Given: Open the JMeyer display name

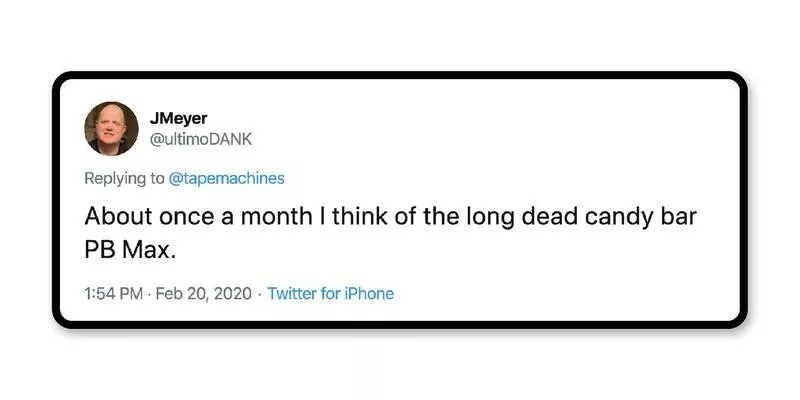Looking at the screenshot, I should 172,118.
